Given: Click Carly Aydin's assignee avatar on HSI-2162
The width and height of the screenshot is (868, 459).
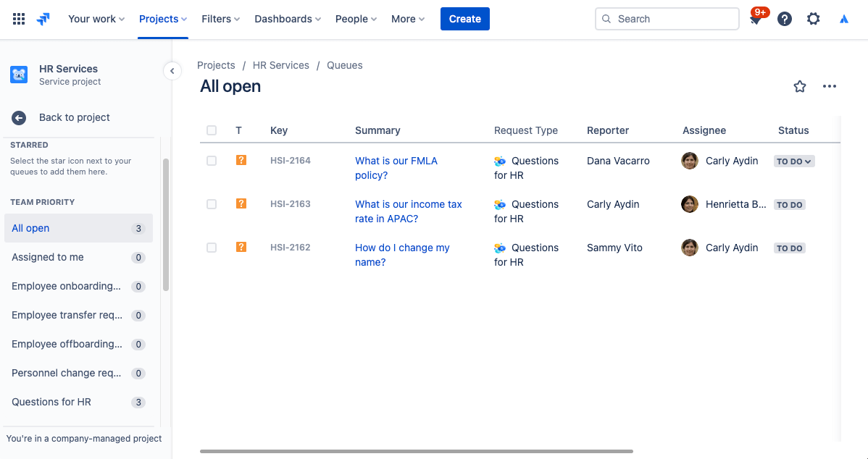Looking at the screenshot, I should click(689, 248).
